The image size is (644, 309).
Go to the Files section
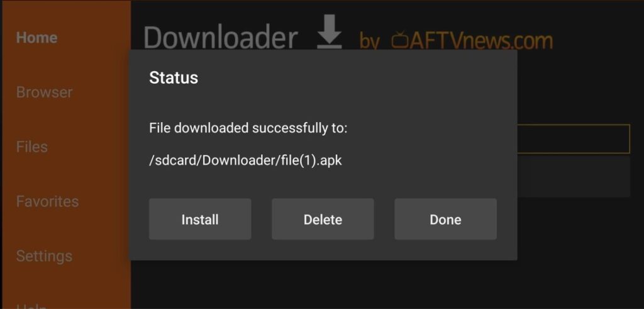32,147
